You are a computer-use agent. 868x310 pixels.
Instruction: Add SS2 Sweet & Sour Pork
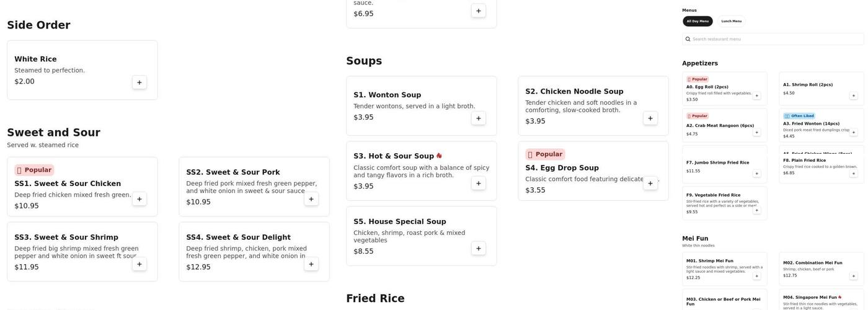coord(311,199)
